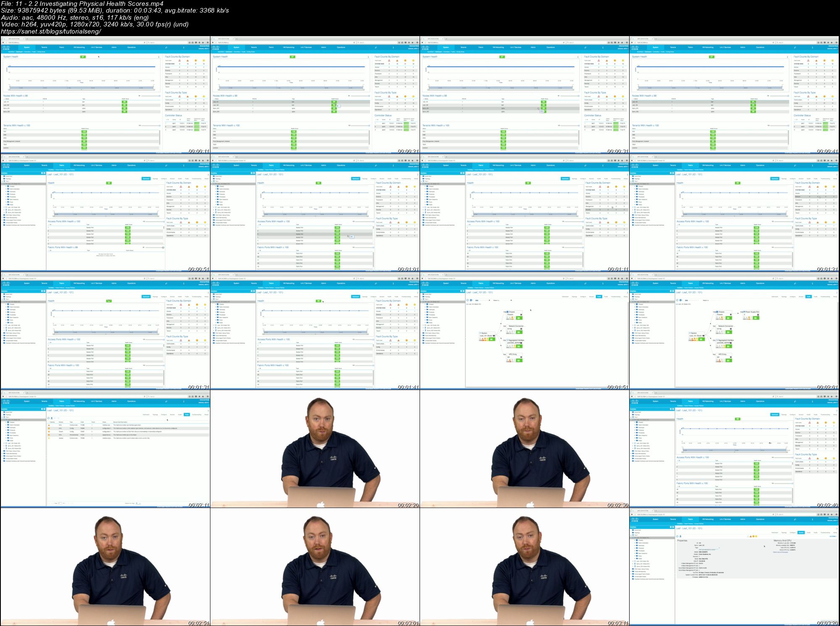Click the browser back arrow in the 00:00:11 frame

3,42
